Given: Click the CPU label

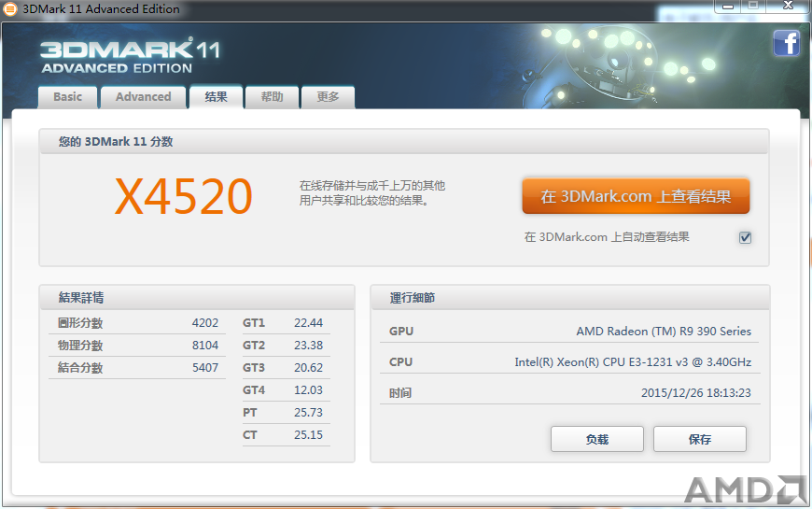Looking at the screenshot, I should pyautogui.click(x=400, y=362).
